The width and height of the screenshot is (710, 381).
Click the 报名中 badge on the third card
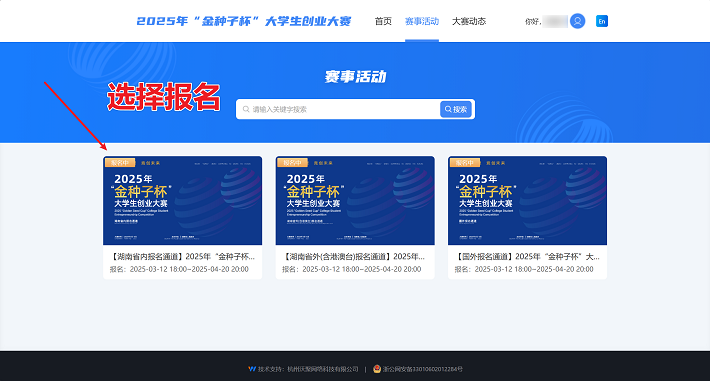(x=465, y=163)
